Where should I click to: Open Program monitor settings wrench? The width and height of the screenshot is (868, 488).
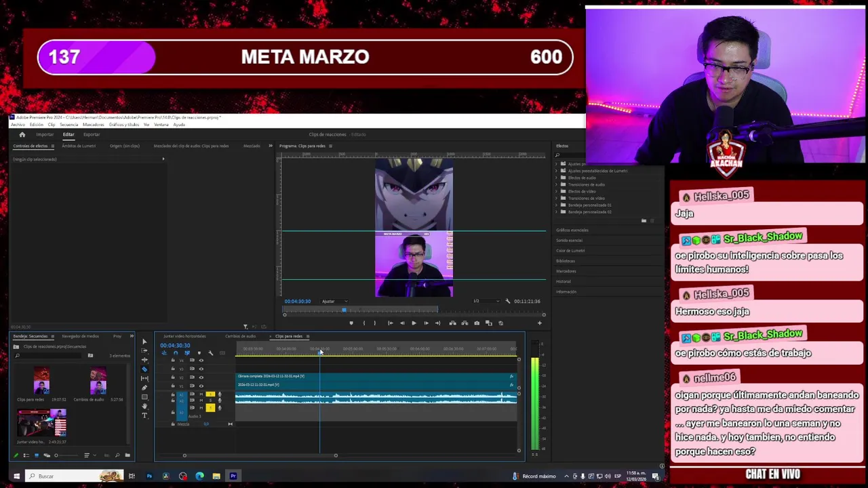(507, 301)
